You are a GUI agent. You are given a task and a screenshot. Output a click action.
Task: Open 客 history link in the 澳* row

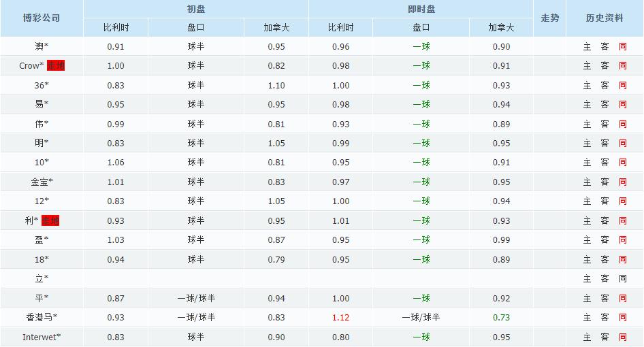coord(605,46)
